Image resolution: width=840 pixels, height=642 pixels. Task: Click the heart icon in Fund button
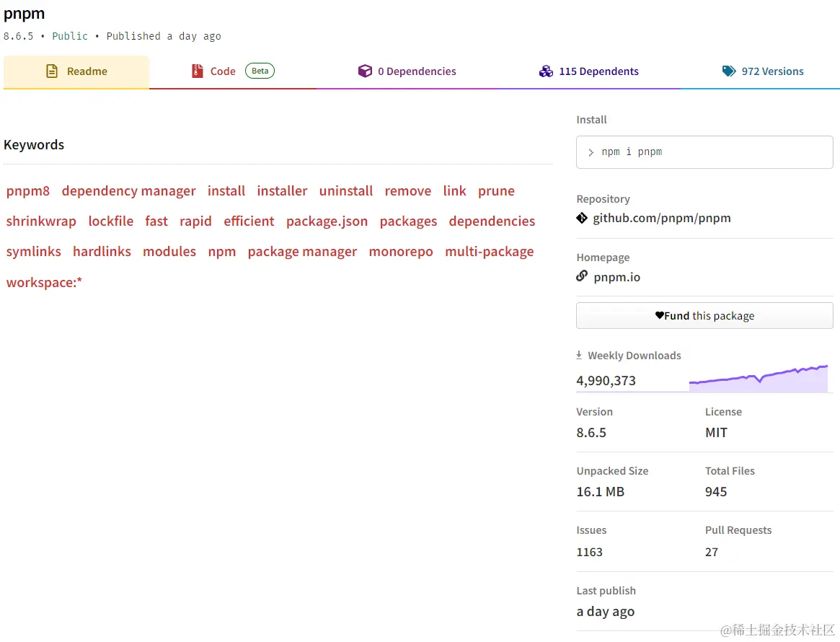click(x=660, y=315)
